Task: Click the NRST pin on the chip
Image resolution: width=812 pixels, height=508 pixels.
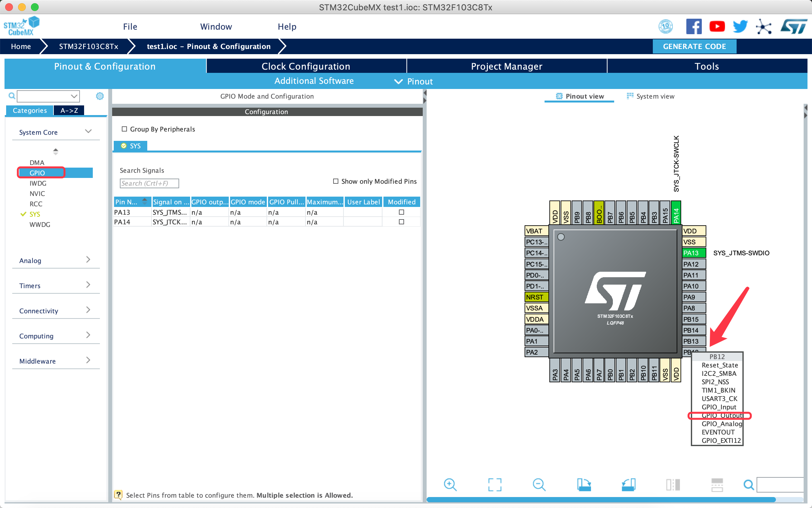Action: 536,297
